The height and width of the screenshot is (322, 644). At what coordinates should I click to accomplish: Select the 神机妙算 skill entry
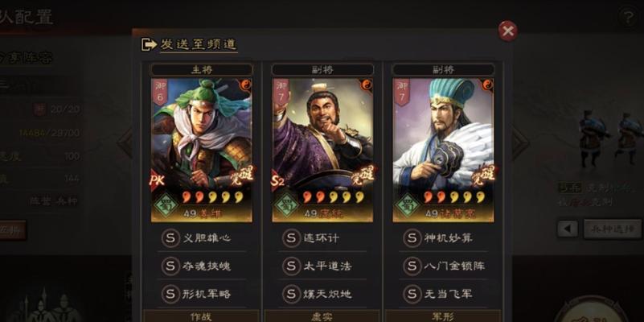[443, 238]
